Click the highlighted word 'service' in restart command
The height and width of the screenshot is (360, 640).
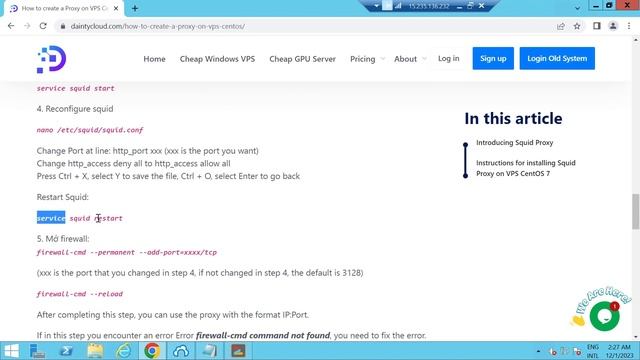[51, 218]
